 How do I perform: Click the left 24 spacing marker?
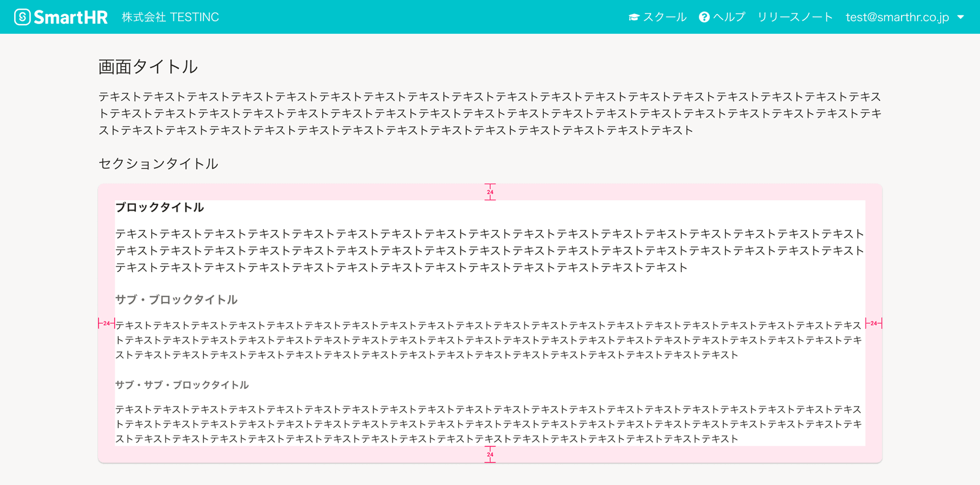(107, 323)
